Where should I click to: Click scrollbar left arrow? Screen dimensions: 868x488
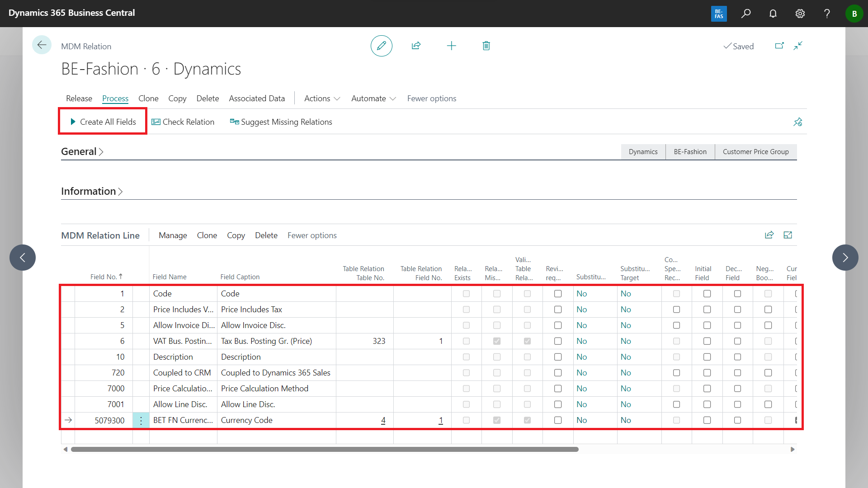pyautogui.click(x=66, y=449)
